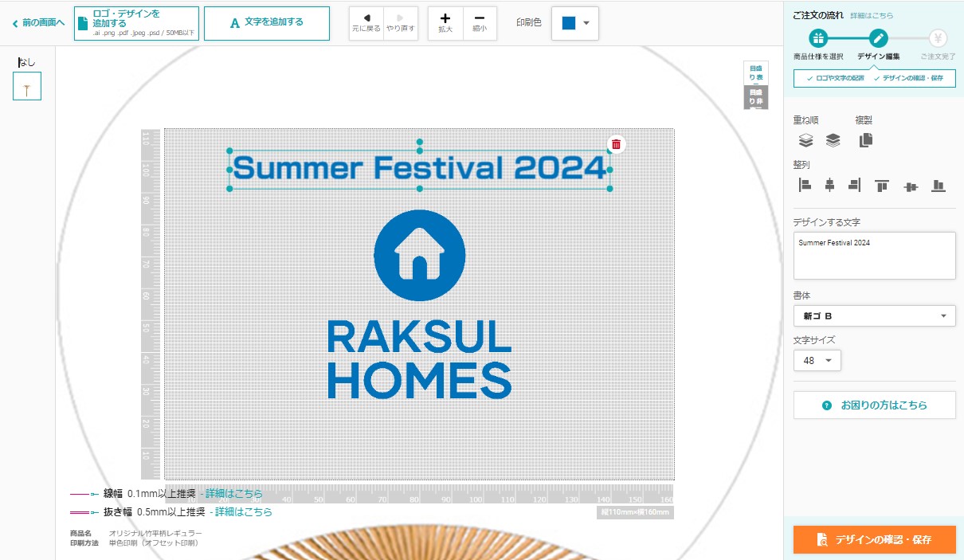Click ロゴ・デザインを追加する button
The image size is (964, 560).
pos(136,23)
